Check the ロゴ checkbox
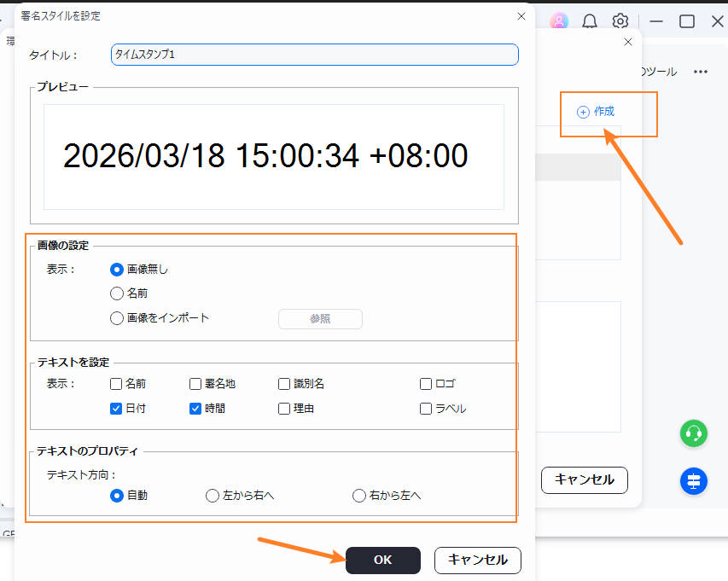 click(426, 384)
